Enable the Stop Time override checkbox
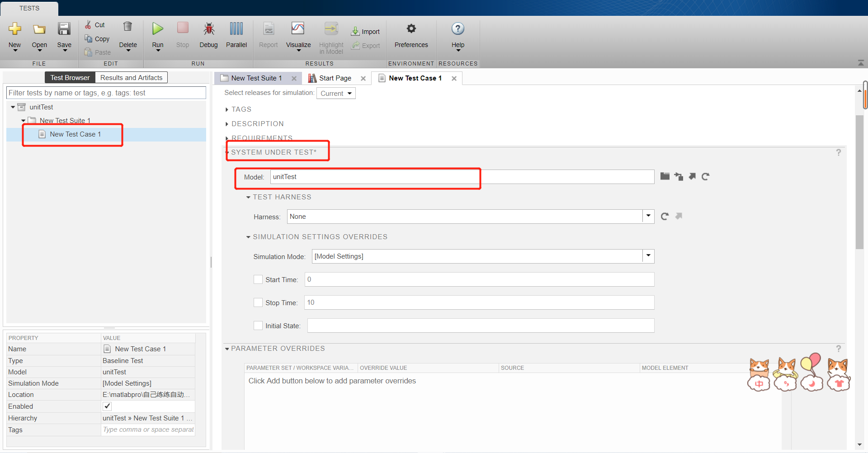The image size is (868, 453). click(x=258, y=302)
